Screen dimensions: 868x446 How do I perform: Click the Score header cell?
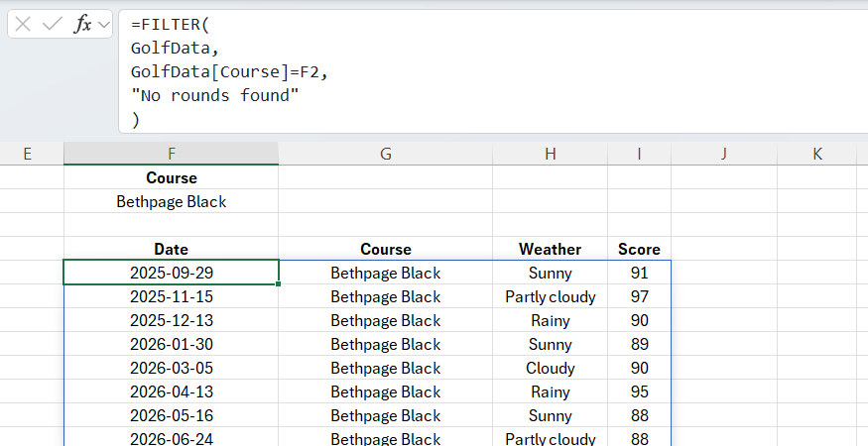click(640, 249)
